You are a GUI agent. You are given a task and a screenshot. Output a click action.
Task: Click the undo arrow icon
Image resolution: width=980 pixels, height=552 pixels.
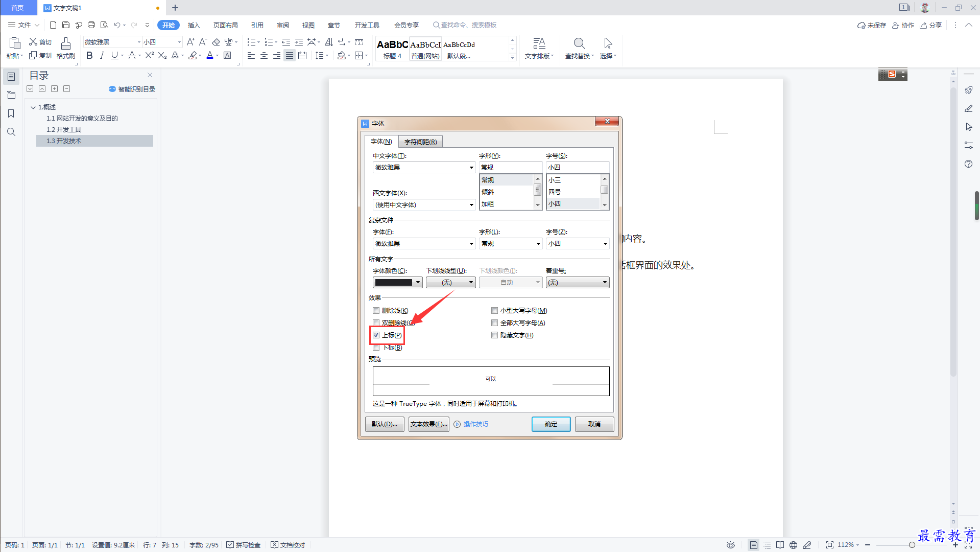[117, 25]
